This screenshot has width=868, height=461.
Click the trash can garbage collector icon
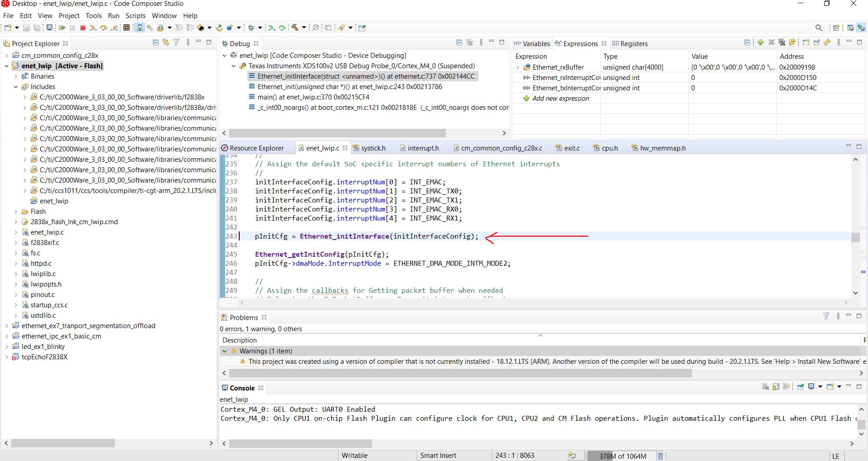pyautogui.click(x=660, y=456)
